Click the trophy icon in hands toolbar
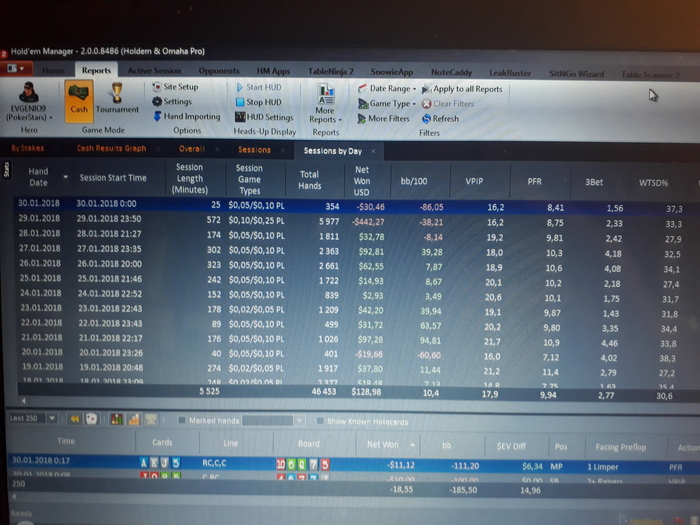This screenshot has width=700, height=525. (151, 420)
